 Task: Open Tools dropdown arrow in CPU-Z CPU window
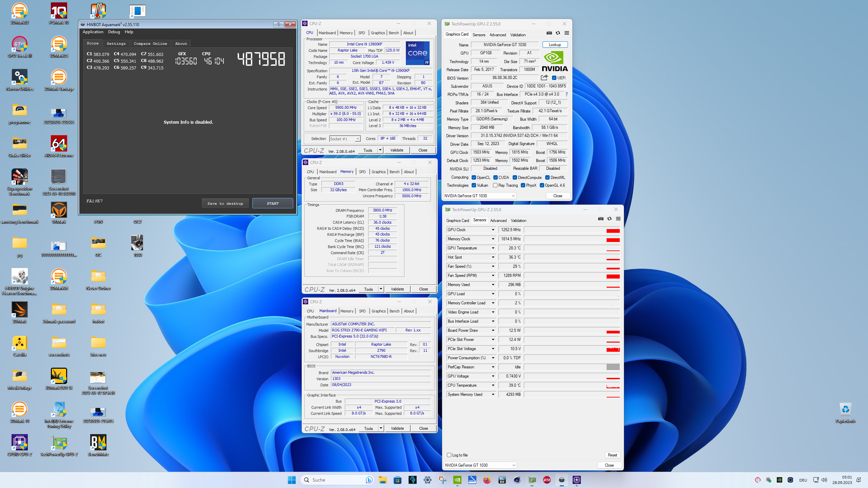click(x=380, y=150)
